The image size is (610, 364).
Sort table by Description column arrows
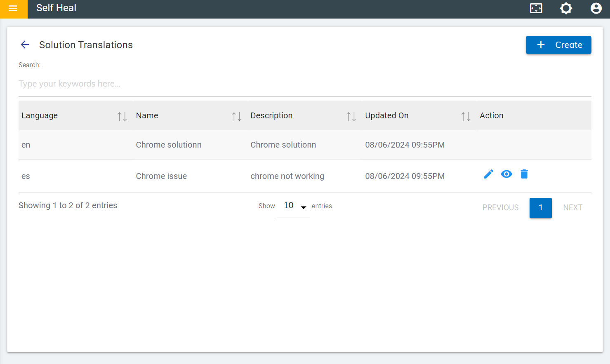351,117
